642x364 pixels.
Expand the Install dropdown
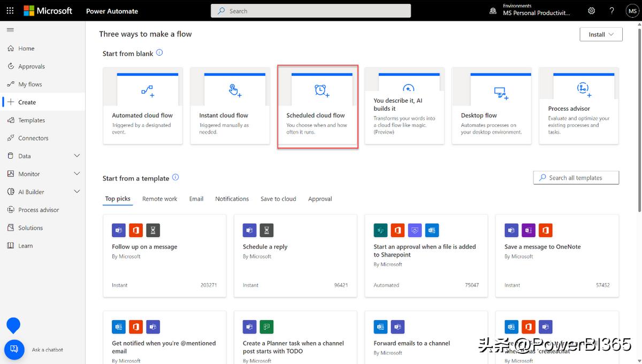pos(601,34)
